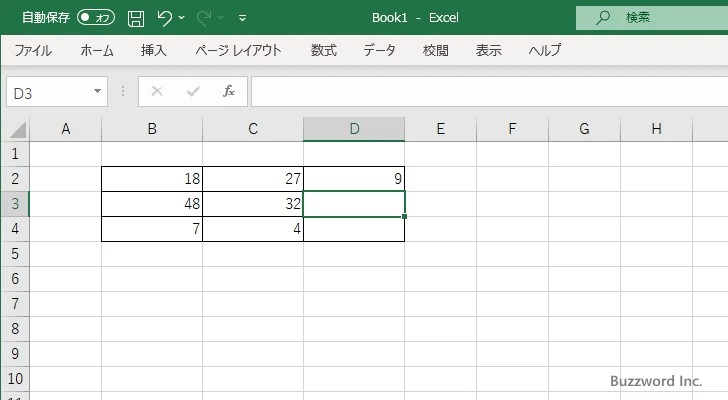This screenshot has width=728, height=400.
Task: Click the search magnifier icon
Action: [x=602, y=18]
